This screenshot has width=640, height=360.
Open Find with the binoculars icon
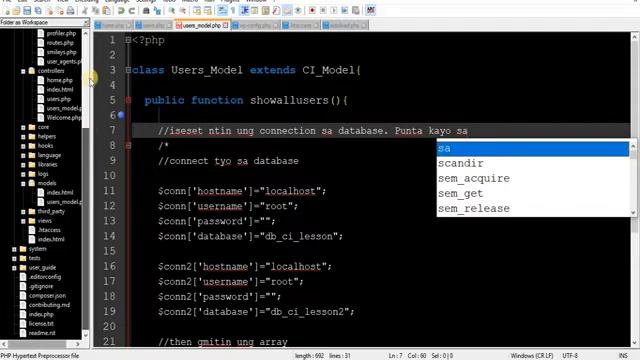[x=146, y=11]
